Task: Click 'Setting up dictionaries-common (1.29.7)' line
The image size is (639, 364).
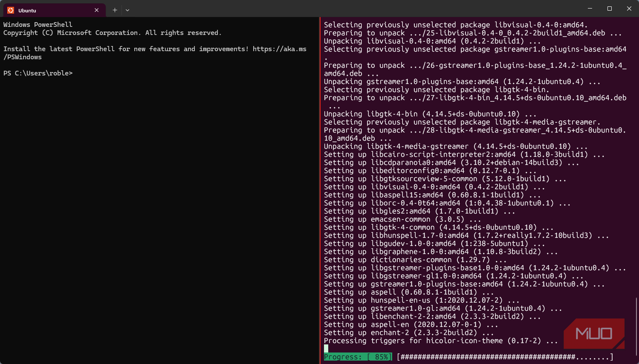Action: point(415,260)
